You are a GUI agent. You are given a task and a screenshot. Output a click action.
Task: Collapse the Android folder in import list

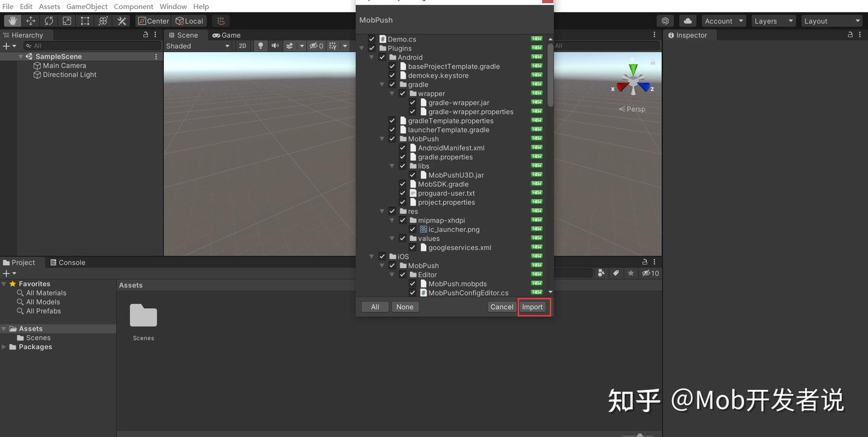[x=372, y=57]
